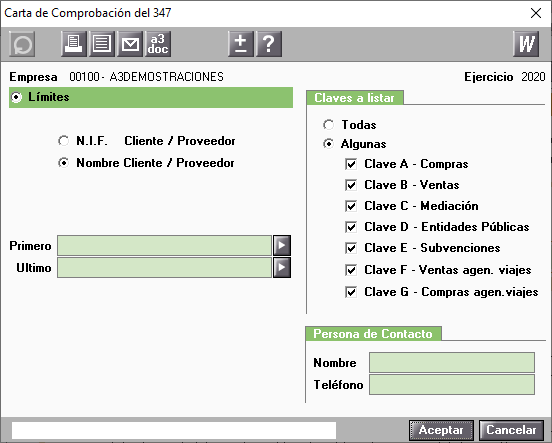
Task: Click the company name A3DEMOSTRACIONES text
Action: coord(167,77)
